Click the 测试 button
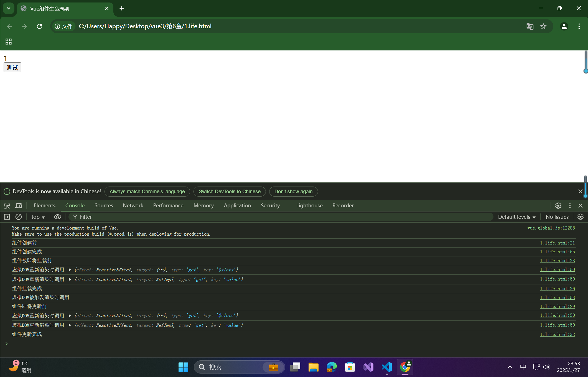 tap(12, 67)
